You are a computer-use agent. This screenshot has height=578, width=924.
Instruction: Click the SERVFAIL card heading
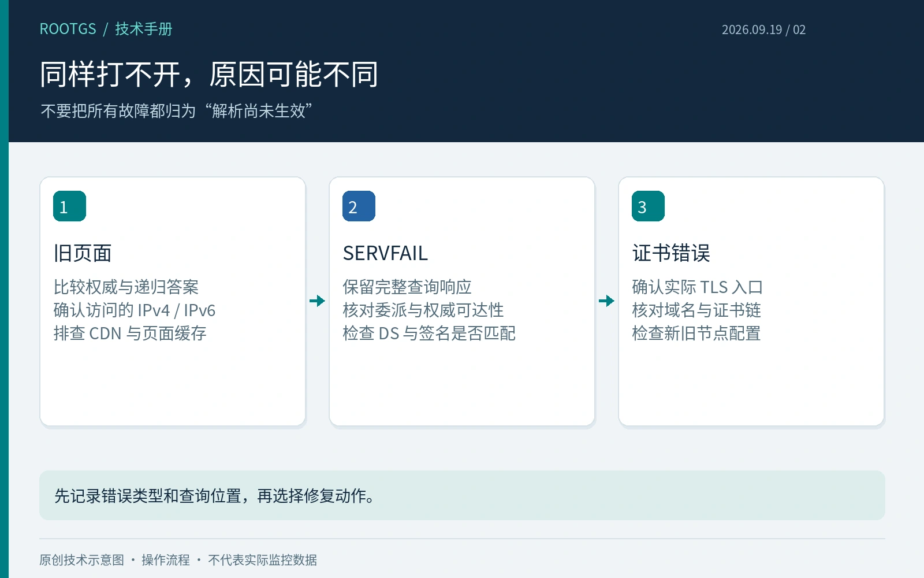point(385,253)
